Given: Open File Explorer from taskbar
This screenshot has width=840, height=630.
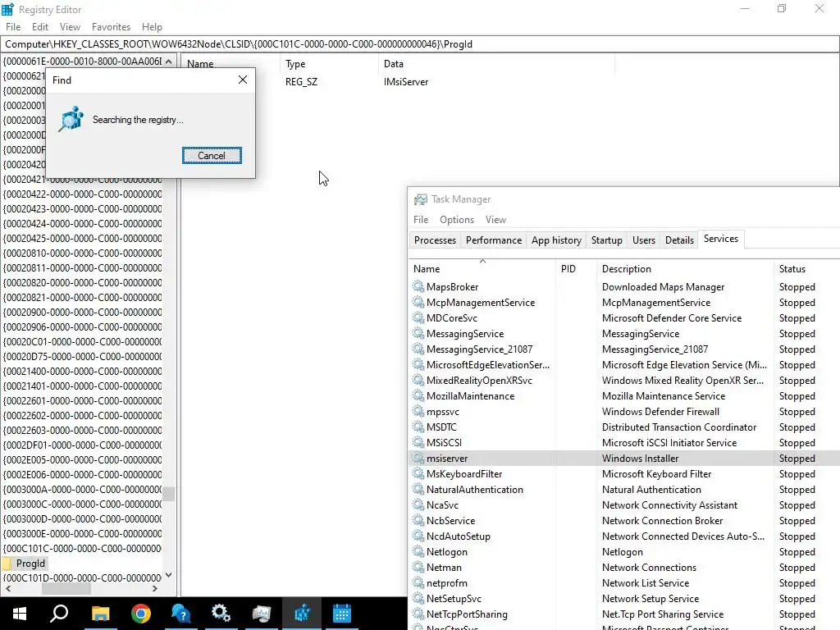Looking at the screenshot, I should point(100,614).
